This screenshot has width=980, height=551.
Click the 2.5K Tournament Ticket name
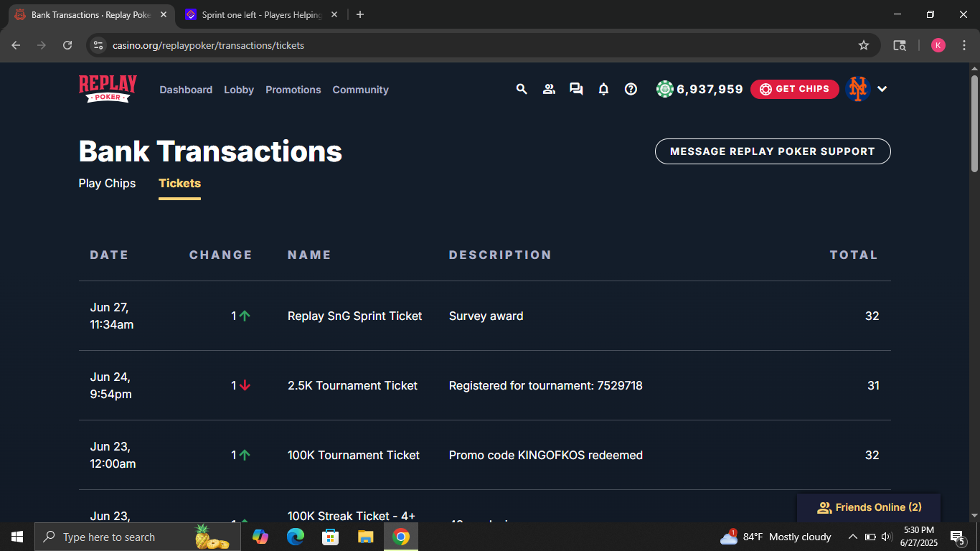352,385
